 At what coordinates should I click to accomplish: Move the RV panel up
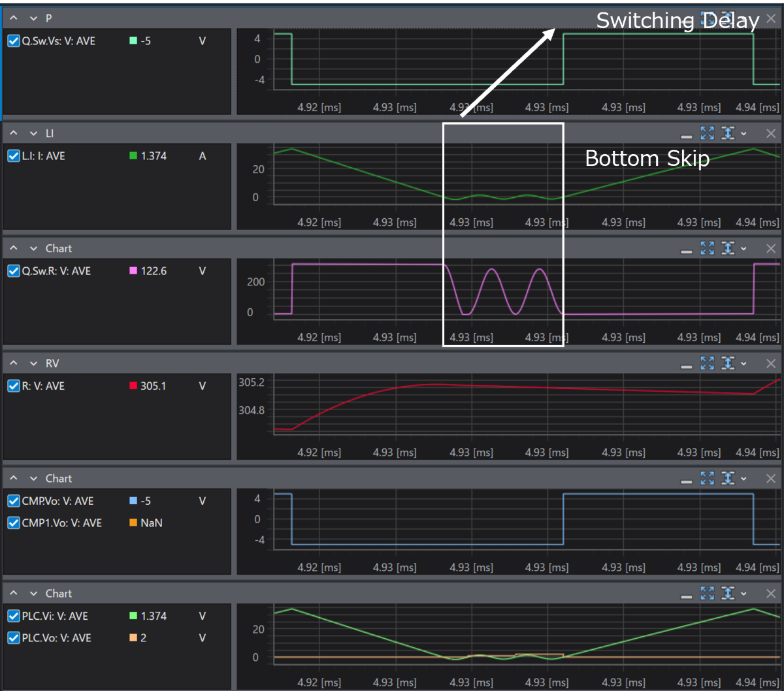14,363
